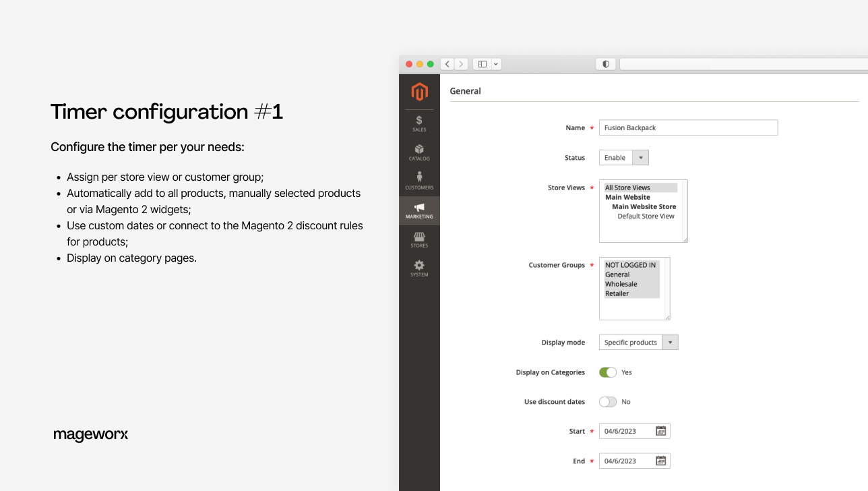Select Main Website in the Store Views list
This screenshot has height=491, width=868.
pyautogui.click(x=627, y=197)
